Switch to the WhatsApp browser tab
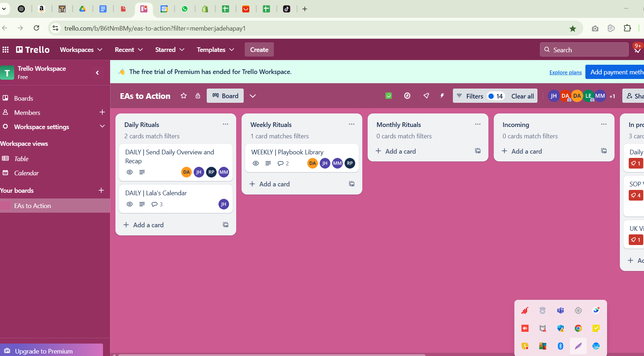The height and width of the screenshot is (356, 644). [x=185, y=9]
